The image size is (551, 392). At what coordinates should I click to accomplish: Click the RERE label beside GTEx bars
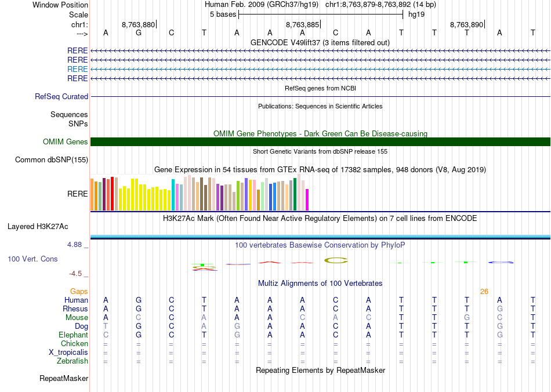click(77, 194)
